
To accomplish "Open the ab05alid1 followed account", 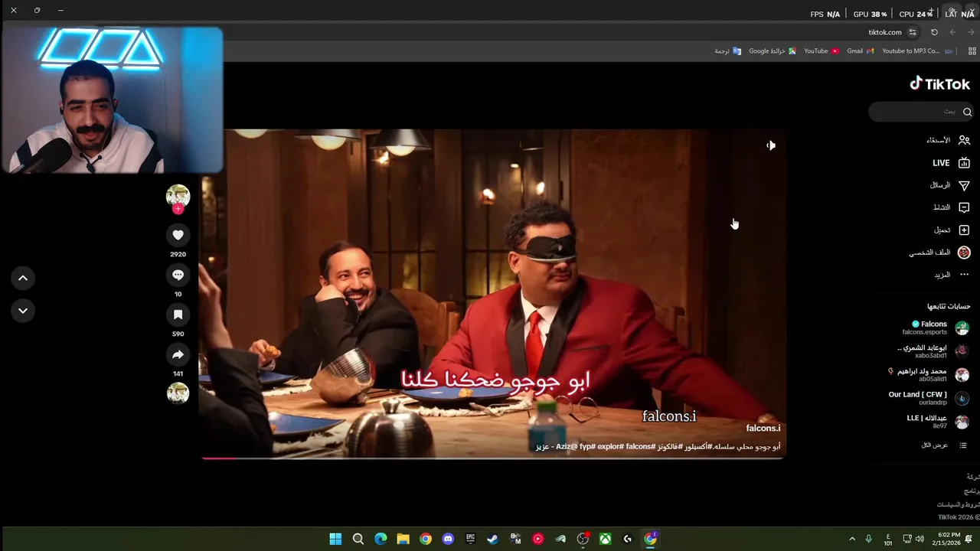I will tap(929, 375).
